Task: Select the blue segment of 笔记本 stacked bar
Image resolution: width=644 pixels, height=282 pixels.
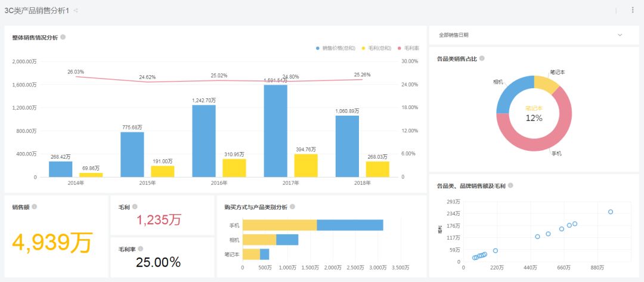Action: (265, 254)
